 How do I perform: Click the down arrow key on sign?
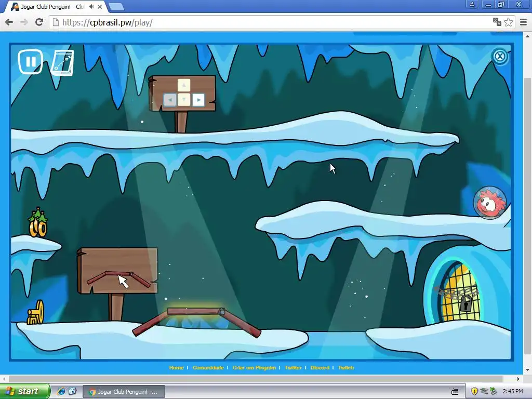tap(184, 100)
